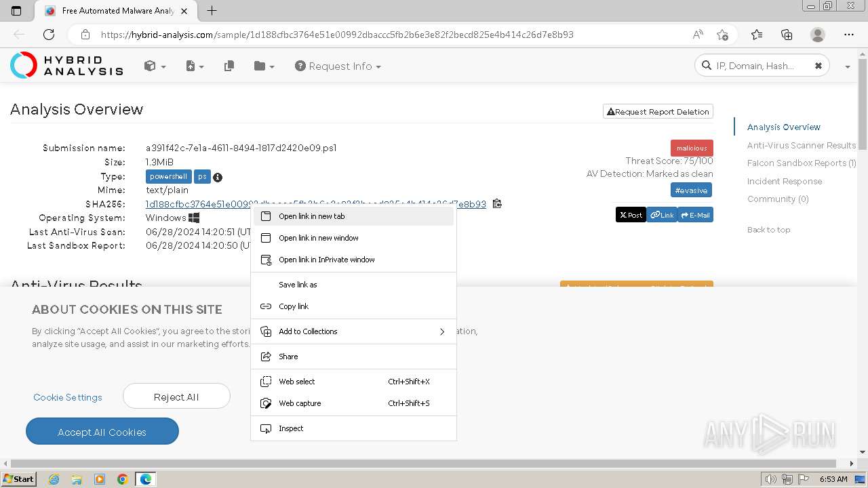868x488 pixels.
Task: Open Internet Explorer from taskbar
Action: tap(54, 479)
